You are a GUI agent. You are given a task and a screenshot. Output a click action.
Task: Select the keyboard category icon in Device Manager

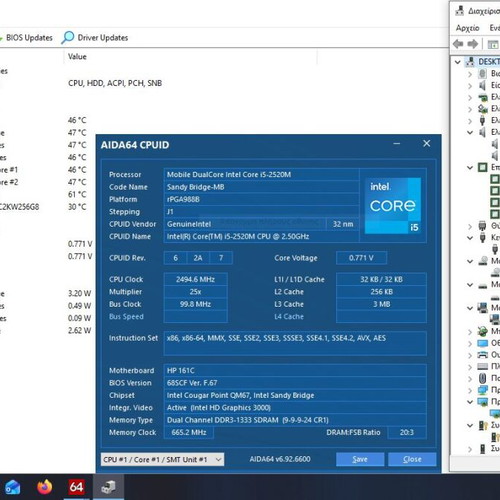(x=482, y=366)
